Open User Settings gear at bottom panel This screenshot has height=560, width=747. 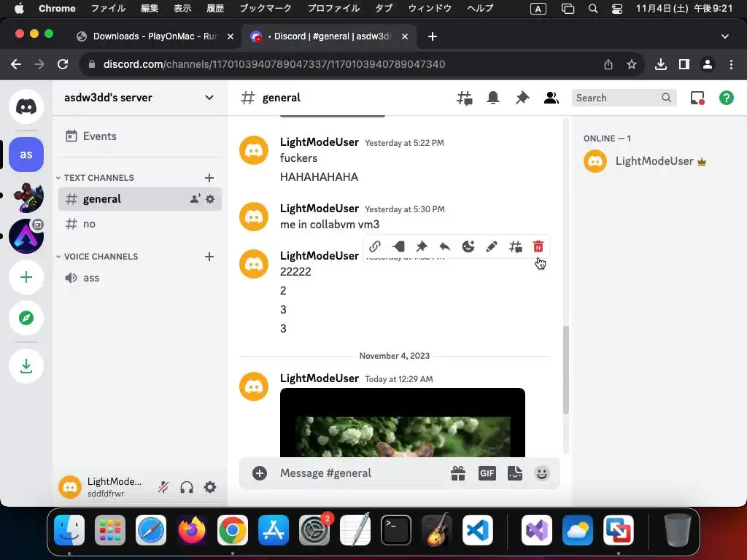(210, 487)
